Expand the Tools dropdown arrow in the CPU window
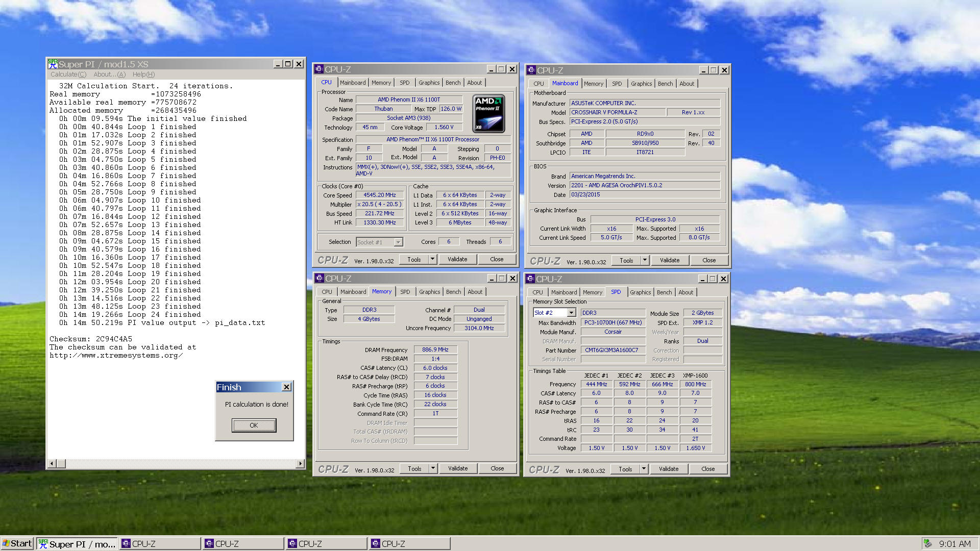 tap(432, 259)
